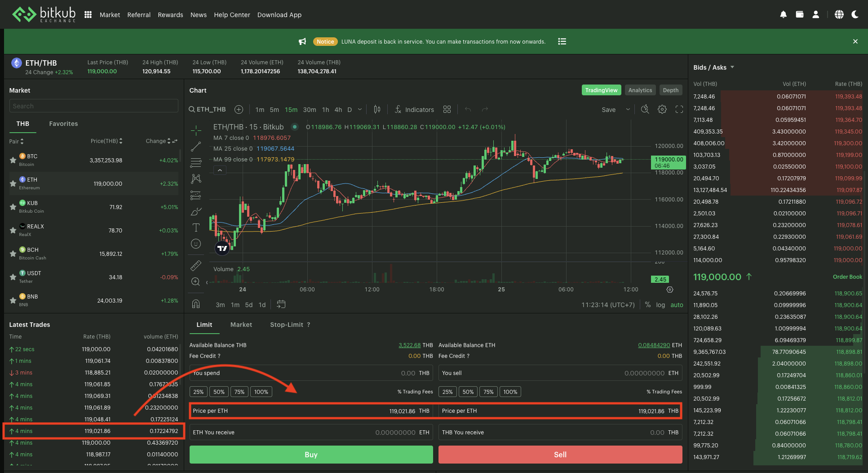Open Help Center in the top navigation
868x473 pixels.
pos(232,15)
